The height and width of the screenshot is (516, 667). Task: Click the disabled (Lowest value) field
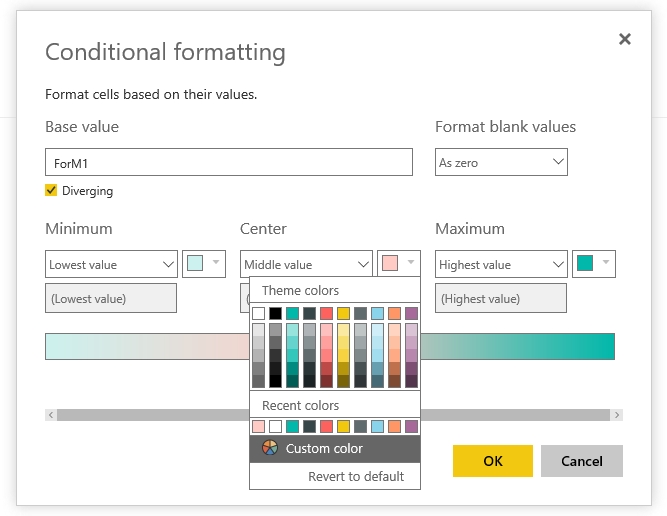coord(111,298)
